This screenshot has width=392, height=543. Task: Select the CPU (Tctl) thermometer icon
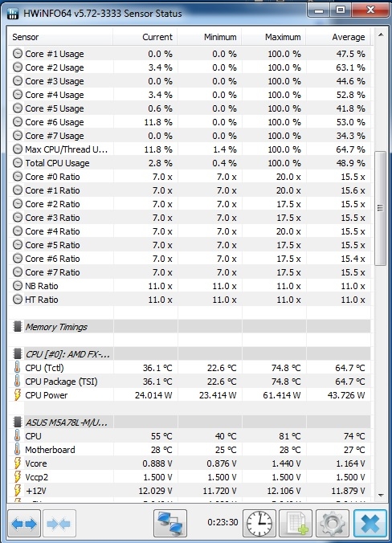[x=18, y=368]
